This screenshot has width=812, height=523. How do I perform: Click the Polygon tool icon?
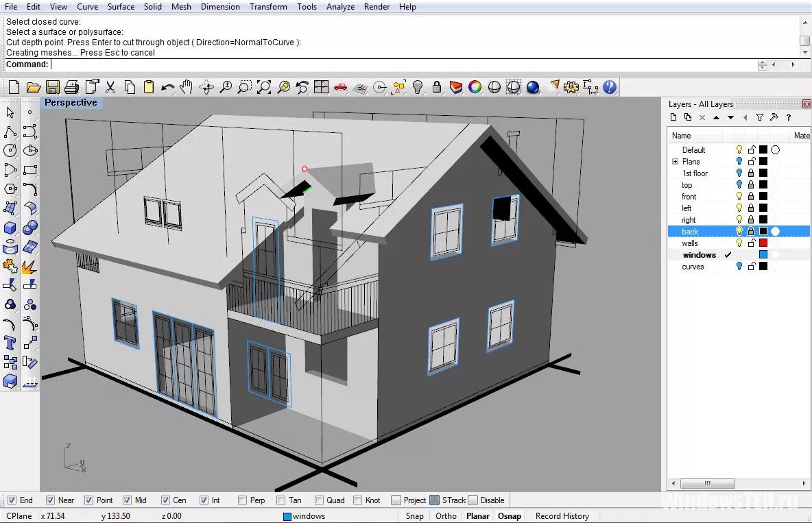[10, 189]
